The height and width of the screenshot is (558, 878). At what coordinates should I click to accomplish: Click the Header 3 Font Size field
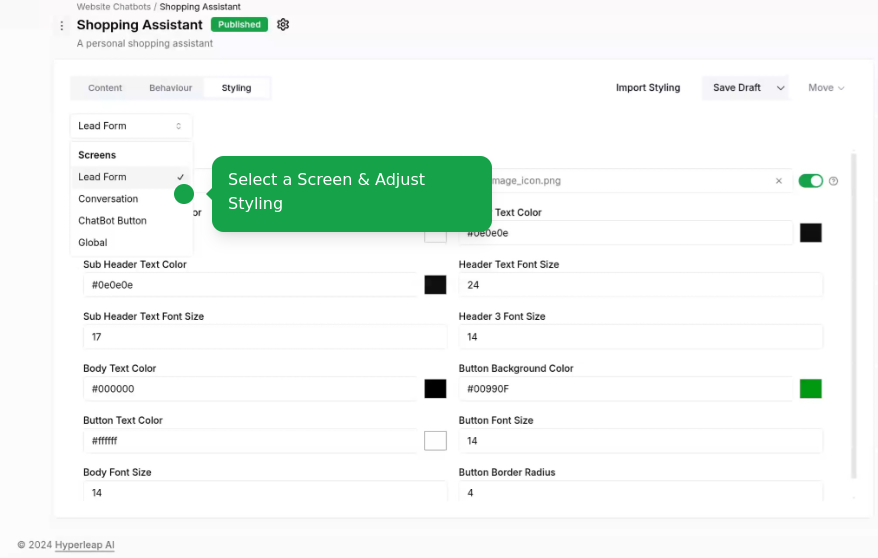coord(641,337)
